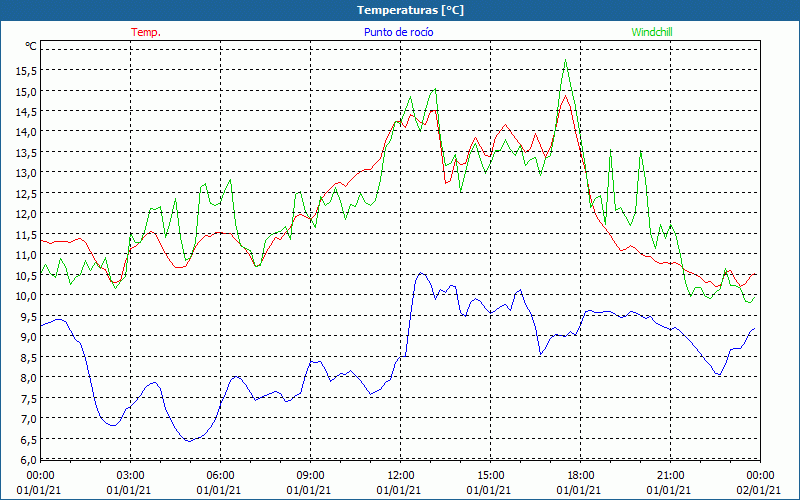Viewport: 800px width, 500px height.
Task: Click the 9,0 y-axis value
Action: point(28,337)
